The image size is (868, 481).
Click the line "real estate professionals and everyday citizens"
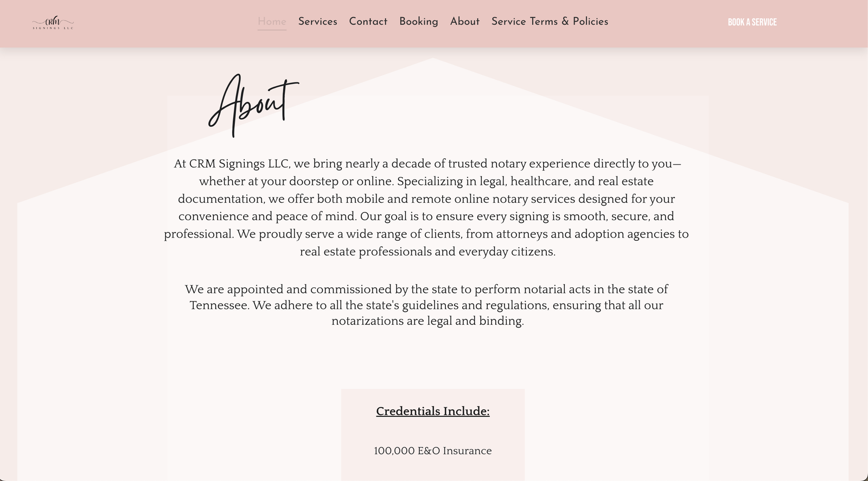427,252
